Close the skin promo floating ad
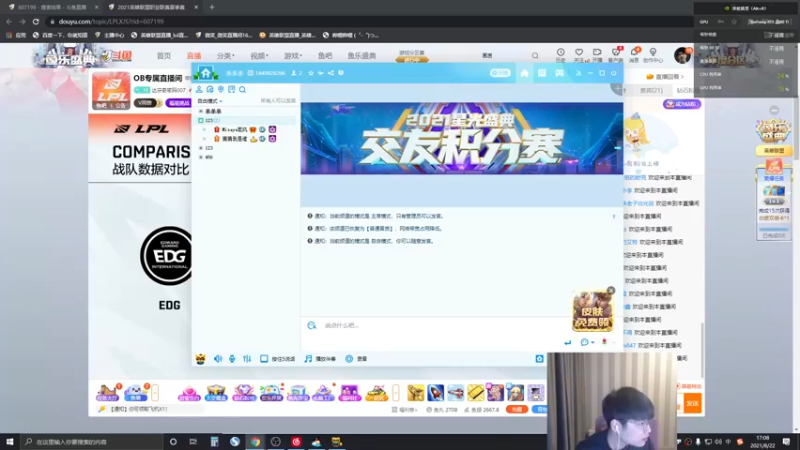Screen dimensions: 800x450 611,290
